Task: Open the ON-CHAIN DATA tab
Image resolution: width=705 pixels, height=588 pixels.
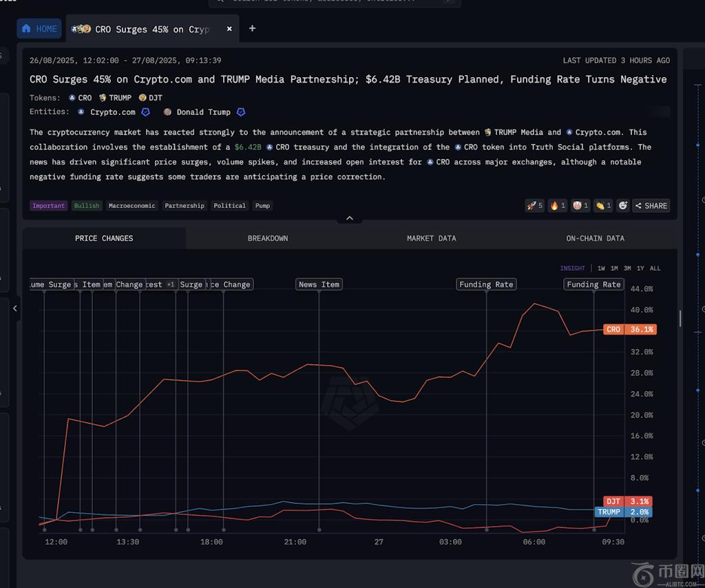Action: pos(595,238)
